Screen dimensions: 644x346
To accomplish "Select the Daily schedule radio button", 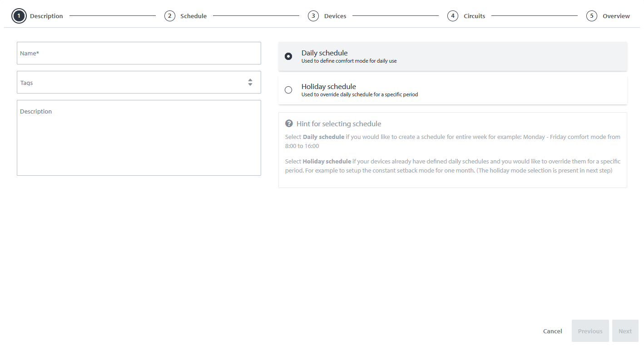I will [x=288, y=56].
